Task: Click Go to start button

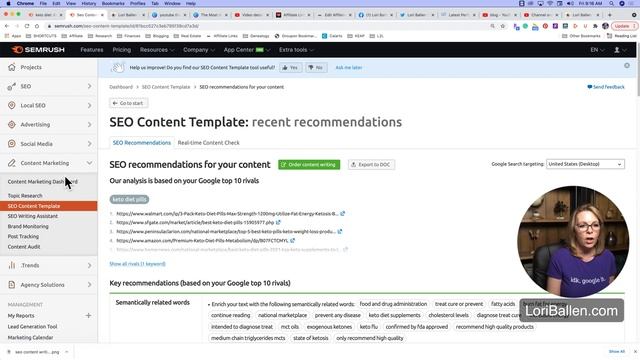Action: tap(128, 103)
